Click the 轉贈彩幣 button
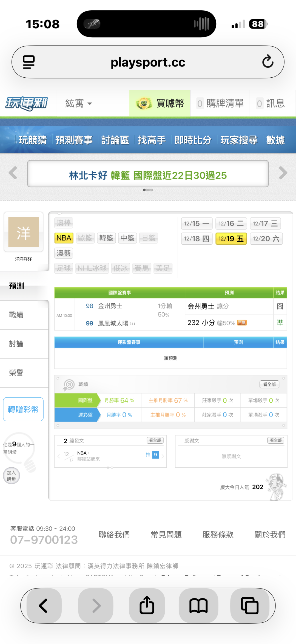This screenshot has height=644, width=296. pyautogui.click(x=23, y=409)
